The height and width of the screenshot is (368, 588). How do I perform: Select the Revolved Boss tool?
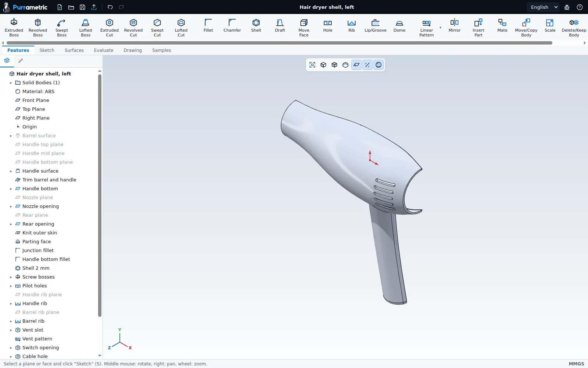point(38,28)
